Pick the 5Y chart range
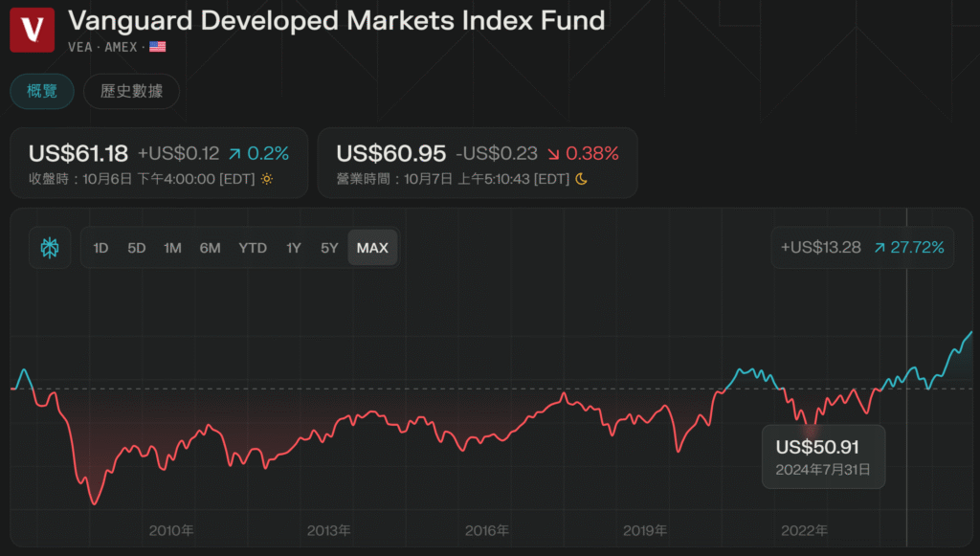 (x=329, y=248)
